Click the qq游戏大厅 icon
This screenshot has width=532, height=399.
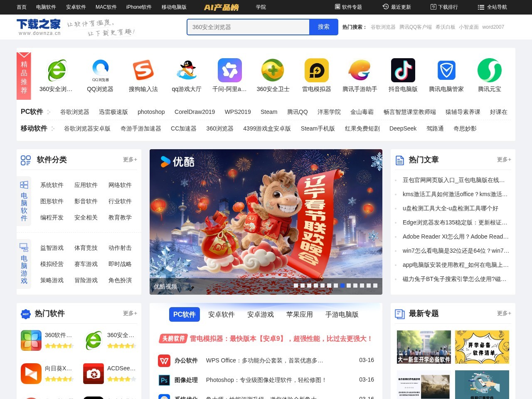click(x=187, y=70)
